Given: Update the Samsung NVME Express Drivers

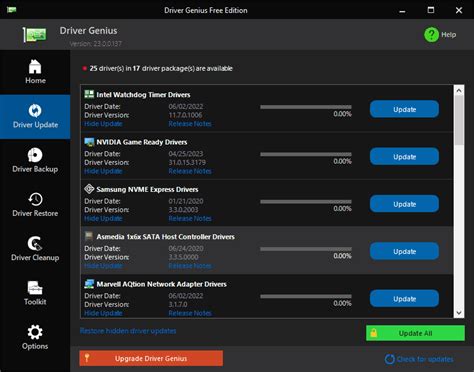Looking at the screenshot, I should pos(404,204).
